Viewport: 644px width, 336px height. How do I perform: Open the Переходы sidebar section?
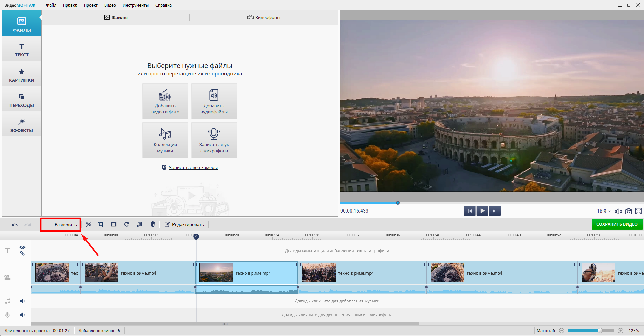[x=22, y=100]
